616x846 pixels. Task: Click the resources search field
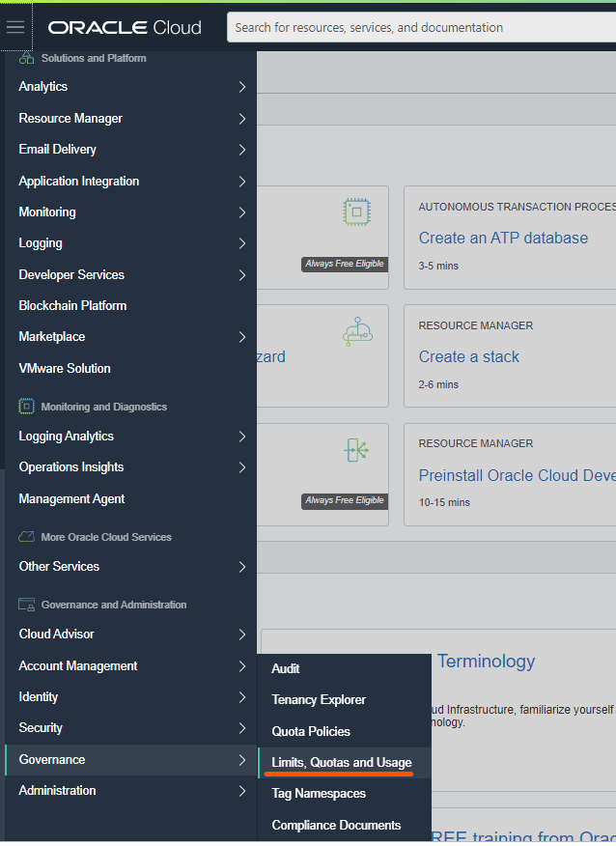click(421, 27)
